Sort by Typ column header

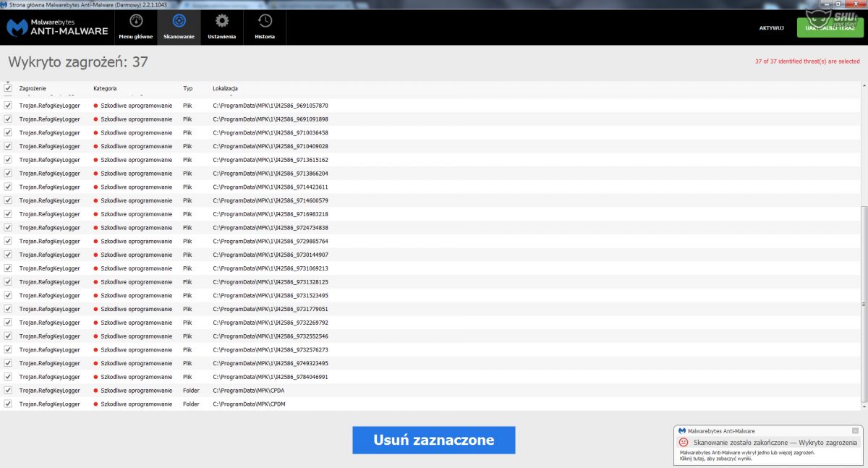188,88
